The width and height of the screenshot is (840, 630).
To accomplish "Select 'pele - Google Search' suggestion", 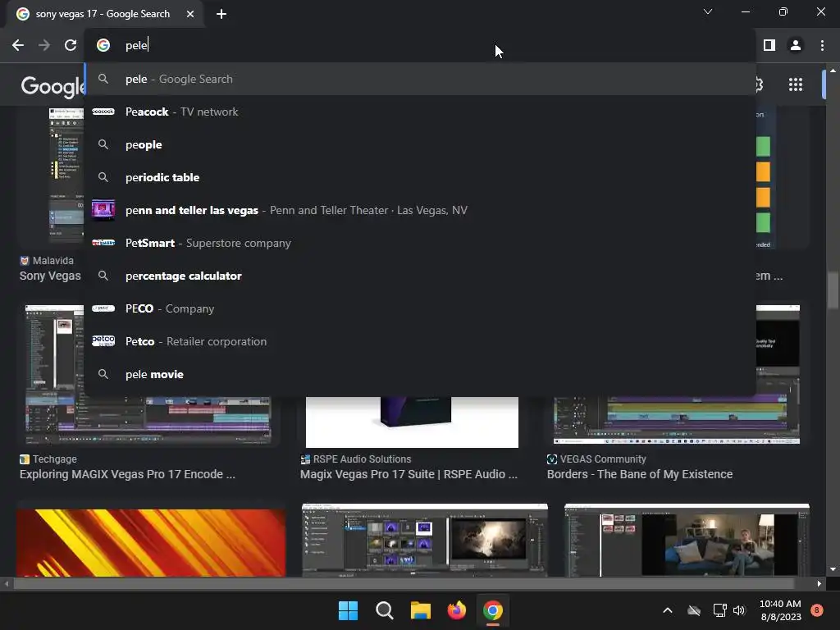I will [x=420, y=80].
